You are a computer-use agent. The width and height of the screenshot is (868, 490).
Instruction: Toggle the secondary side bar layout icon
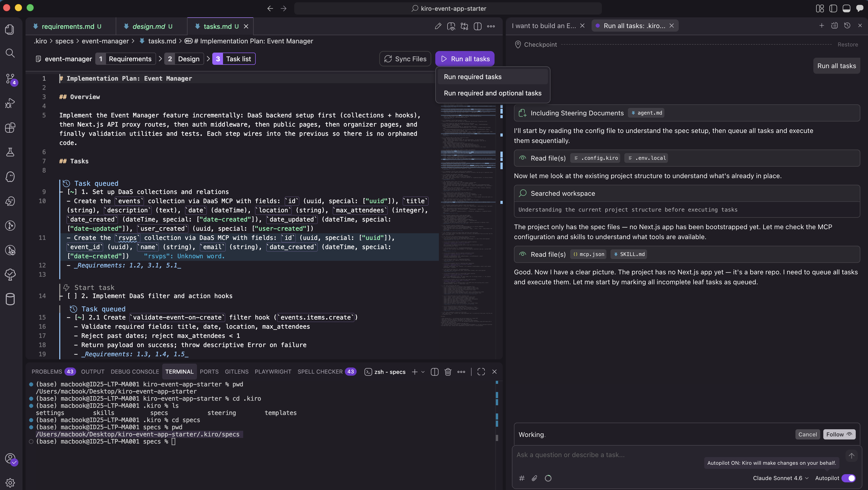(x=820, y=8)
